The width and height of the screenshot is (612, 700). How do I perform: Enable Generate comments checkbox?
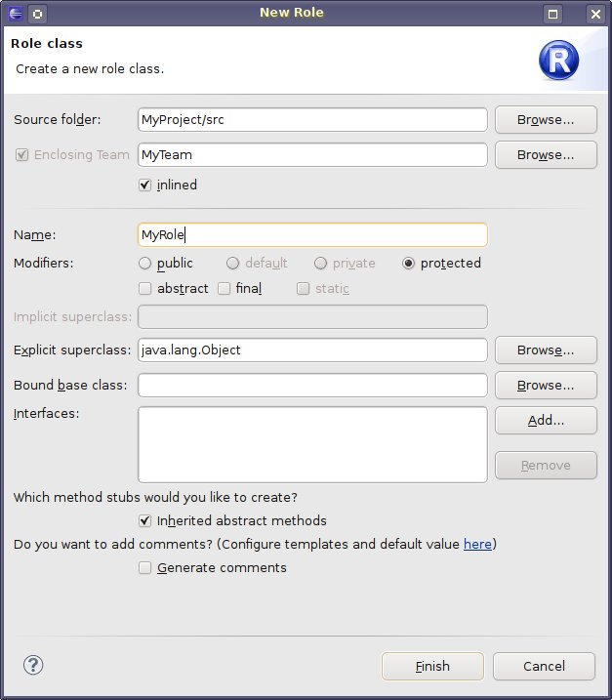pos(145,567)
